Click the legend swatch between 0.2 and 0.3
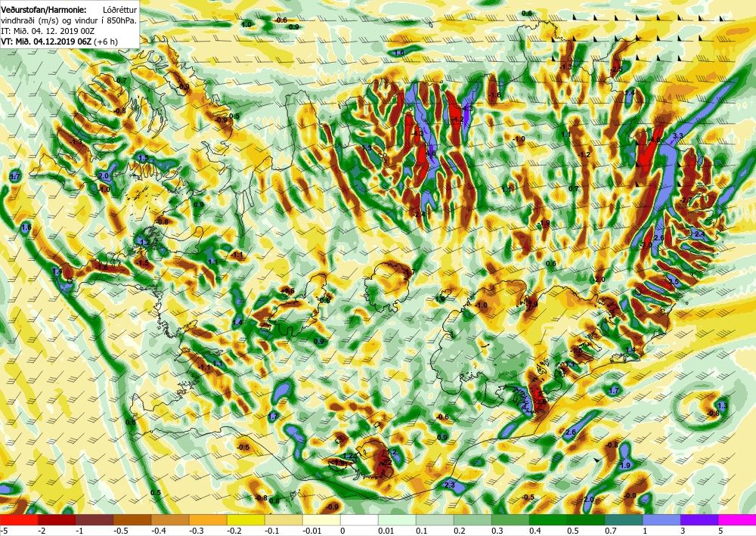This screenshot has width=756, height=536. tap(472, 519)
